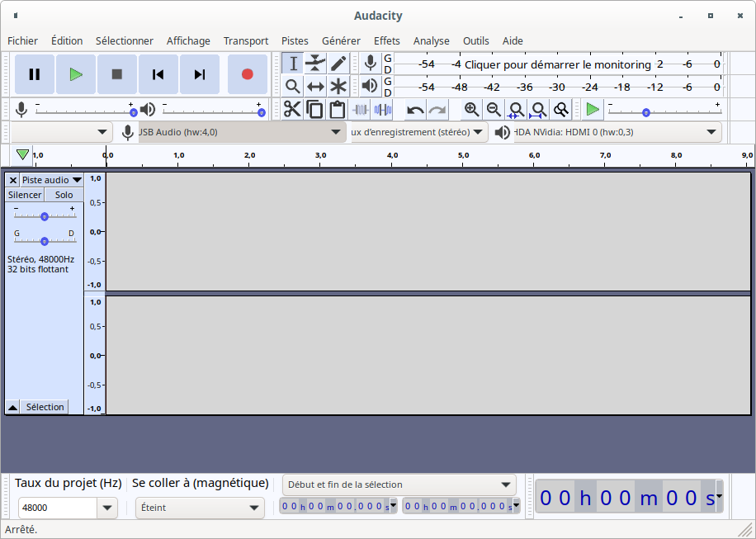Select the Selection (I-beam) tool
756x539 pixels.
[293, 64]
